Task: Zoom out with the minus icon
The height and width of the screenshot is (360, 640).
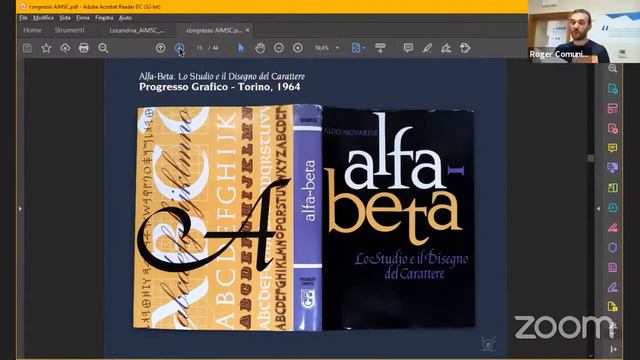Action: point(279,48)
